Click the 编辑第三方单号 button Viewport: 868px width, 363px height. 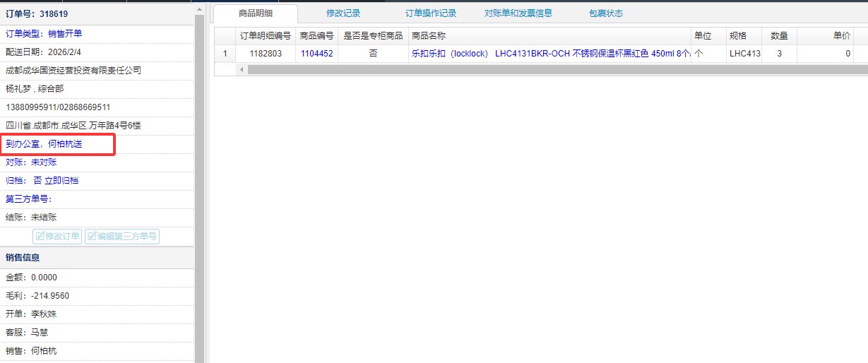click(122, 236)
